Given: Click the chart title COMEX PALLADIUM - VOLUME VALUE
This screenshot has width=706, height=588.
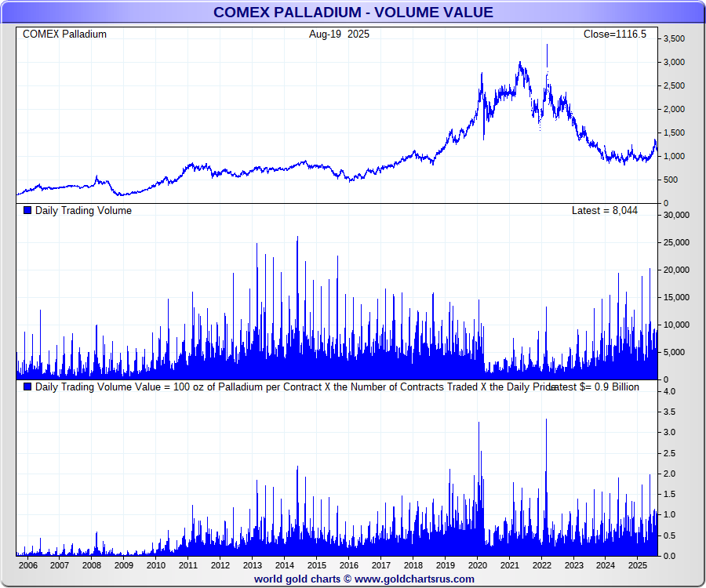Looking at the screenshot, I should point(353,12).
